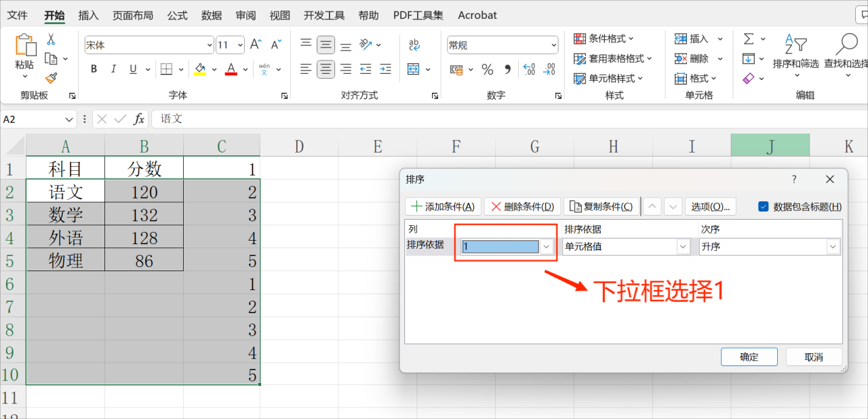Click Delete Condition button
The width and height of the screenshot is (868, 419).
tap(522, 206)
